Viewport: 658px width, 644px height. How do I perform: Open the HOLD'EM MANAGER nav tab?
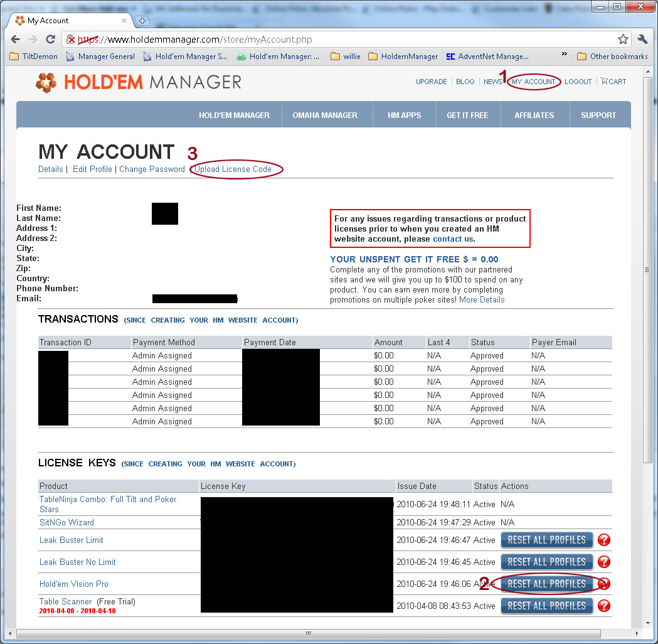coord(234,115)
